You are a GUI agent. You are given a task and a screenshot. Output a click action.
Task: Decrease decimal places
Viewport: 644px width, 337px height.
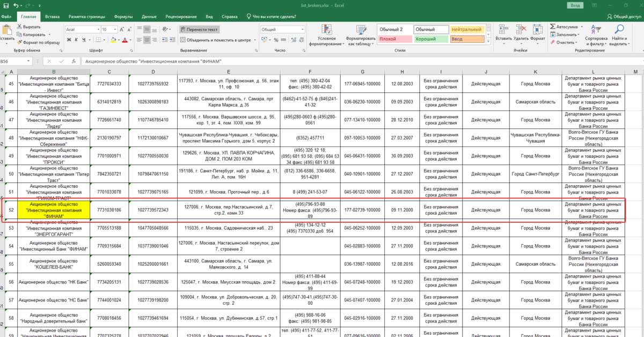pos(301,40)
